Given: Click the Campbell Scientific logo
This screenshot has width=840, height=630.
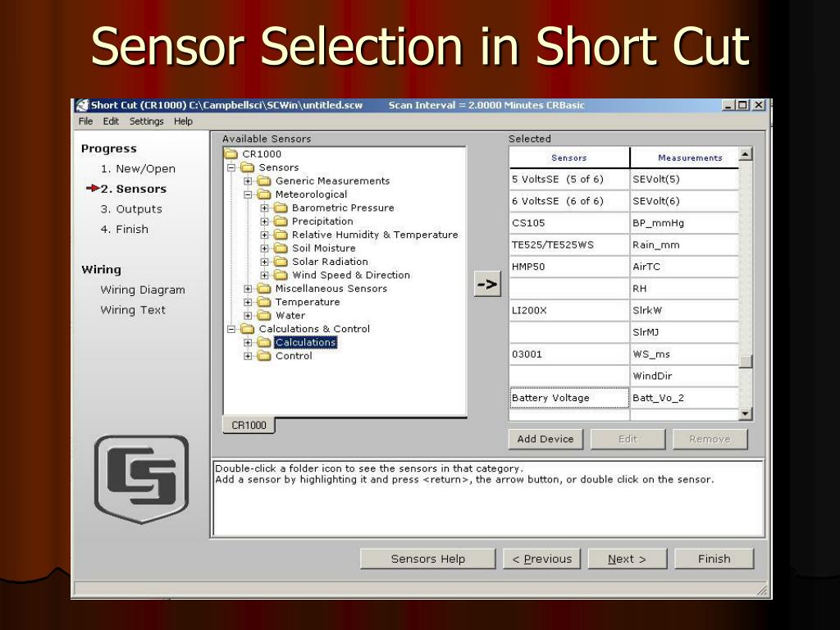Looking at the screenshot, I should click(141, 479).
